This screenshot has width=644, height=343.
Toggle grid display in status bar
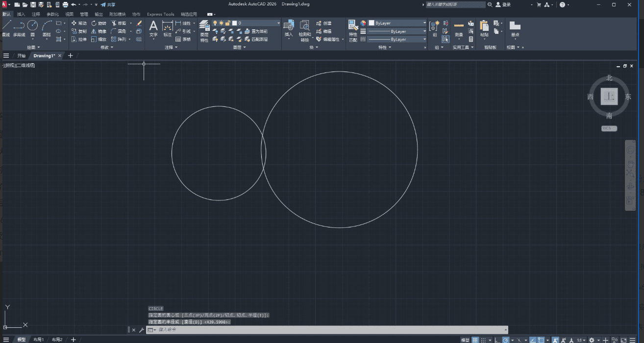tap(475, 340)
